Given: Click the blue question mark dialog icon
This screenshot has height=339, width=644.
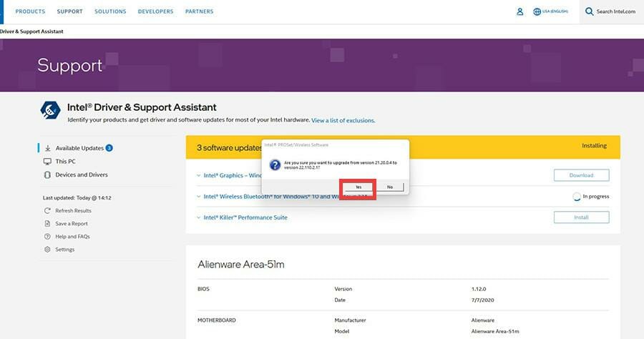Looking at the screenshot, I should 275,165.
